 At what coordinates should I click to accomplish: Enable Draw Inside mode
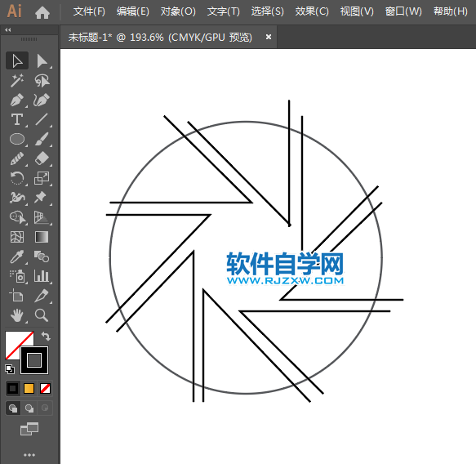pyautogui.click(x=45, y=408)
